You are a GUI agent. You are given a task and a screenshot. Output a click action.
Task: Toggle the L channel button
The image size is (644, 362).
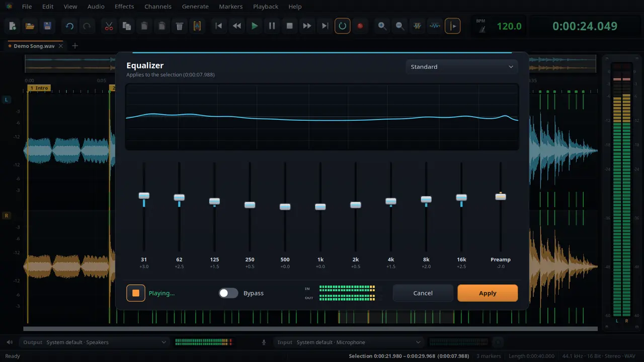coord(7,100)
